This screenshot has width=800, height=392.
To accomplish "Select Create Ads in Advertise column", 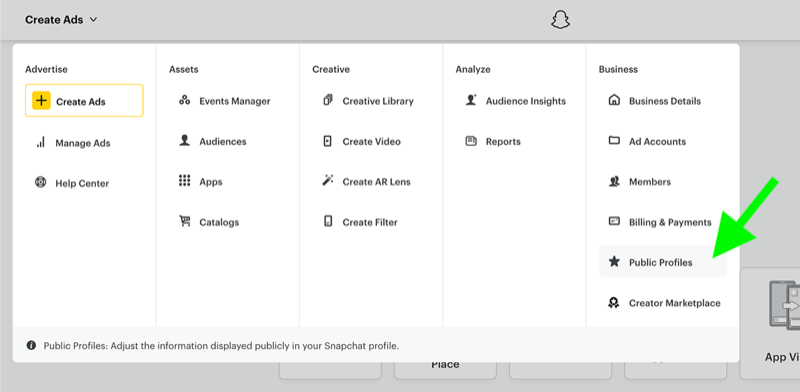I will click(x=84, y=101).
